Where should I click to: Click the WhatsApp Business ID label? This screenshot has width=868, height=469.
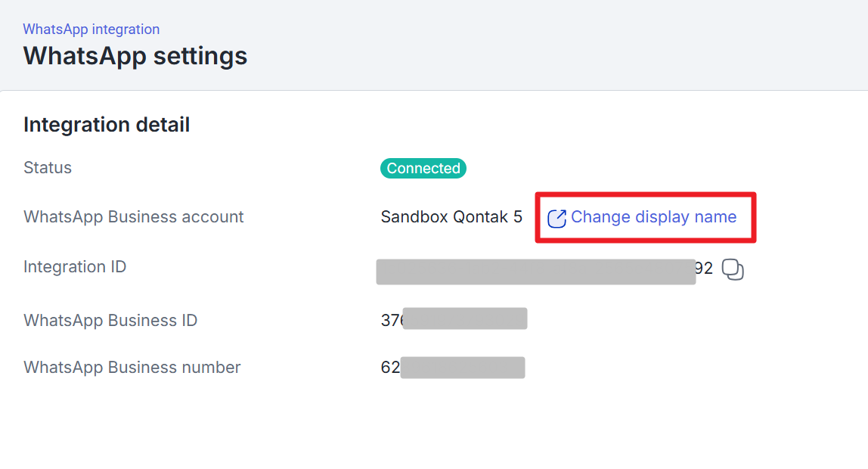[110, 321]
